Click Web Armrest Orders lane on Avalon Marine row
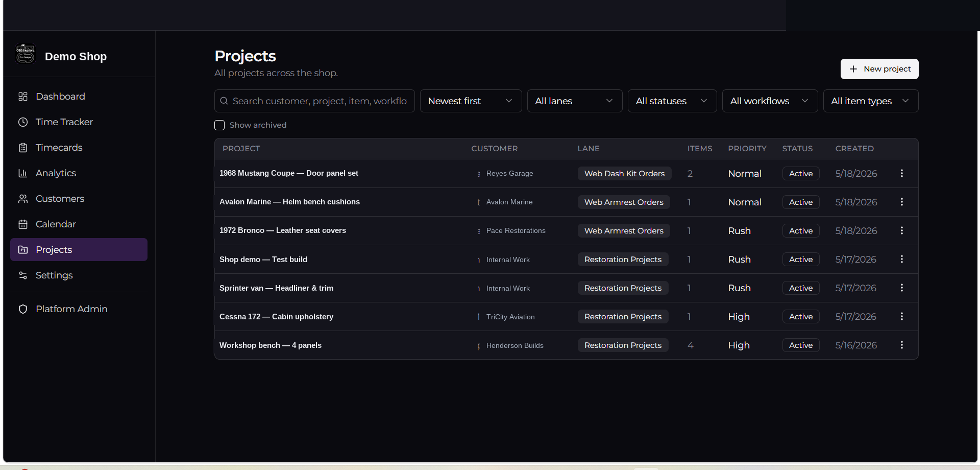This screenshot has width=980, height=470. pos(624,202)
